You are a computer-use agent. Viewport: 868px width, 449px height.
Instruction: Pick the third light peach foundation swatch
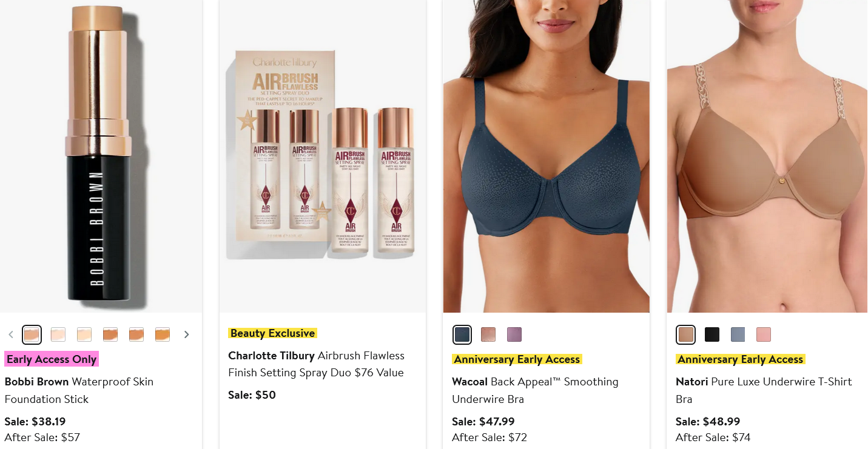click(x=84, y=334)
